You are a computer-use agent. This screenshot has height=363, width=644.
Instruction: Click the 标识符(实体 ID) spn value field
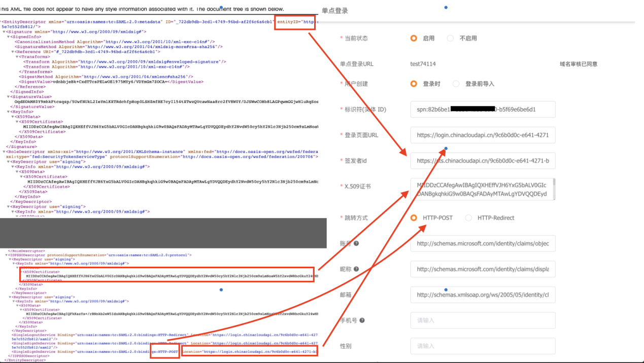point(482,109)
